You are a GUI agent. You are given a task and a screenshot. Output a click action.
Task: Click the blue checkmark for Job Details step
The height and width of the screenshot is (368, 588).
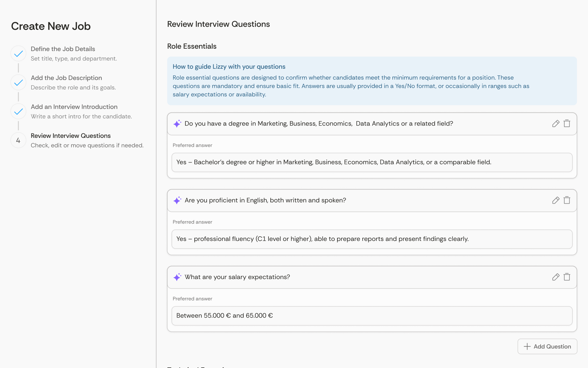[x=18, y=53]
